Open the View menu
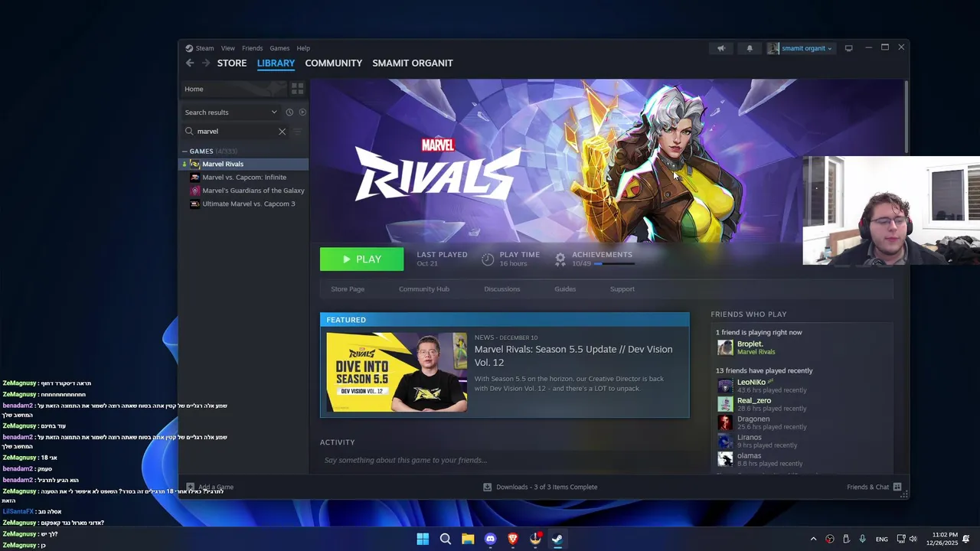980x551 pixels. click(228, 48)
